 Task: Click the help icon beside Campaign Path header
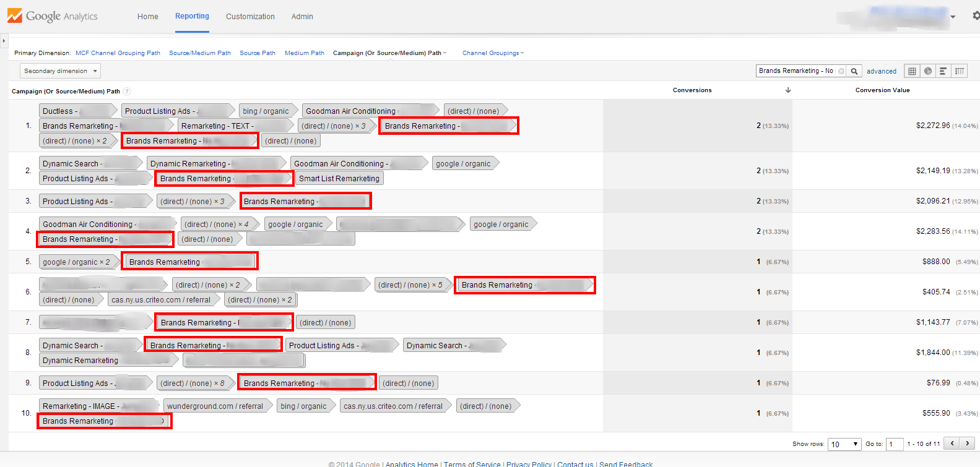pyautogui.click(x=127, y=92)
